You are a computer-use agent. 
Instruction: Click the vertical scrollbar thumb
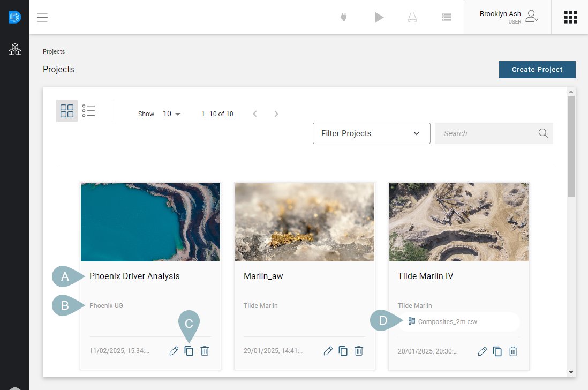coord(571,146)
